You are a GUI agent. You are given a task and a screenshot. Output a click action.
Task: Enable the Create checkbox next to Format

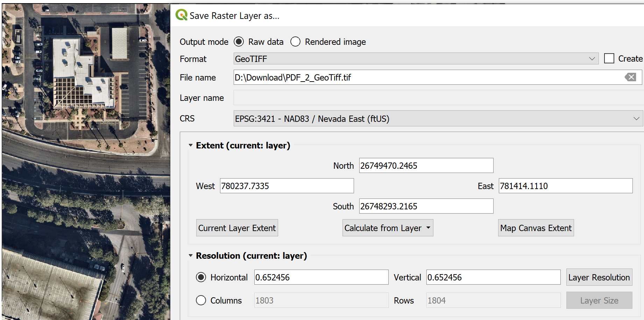[x=610, y=58]
